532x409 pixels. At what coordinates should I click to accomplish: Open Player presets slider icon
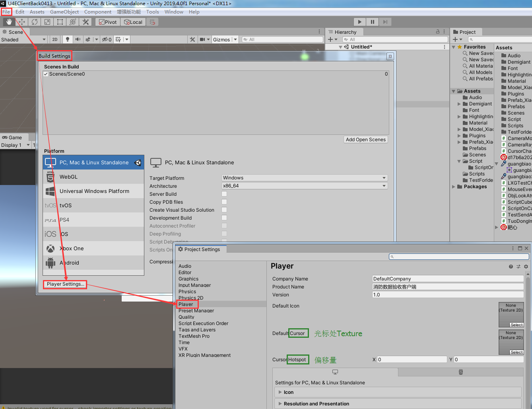[518, 267]
